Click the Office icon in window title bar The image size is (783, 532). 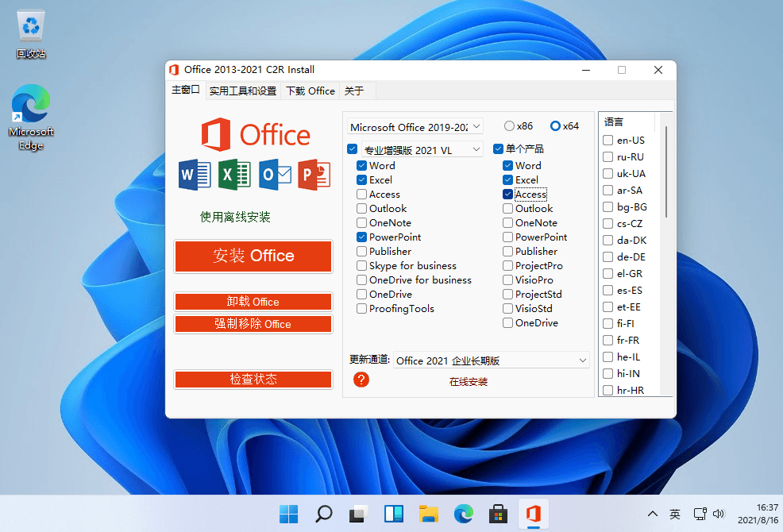pyautogui.click(x=174, y=70)
